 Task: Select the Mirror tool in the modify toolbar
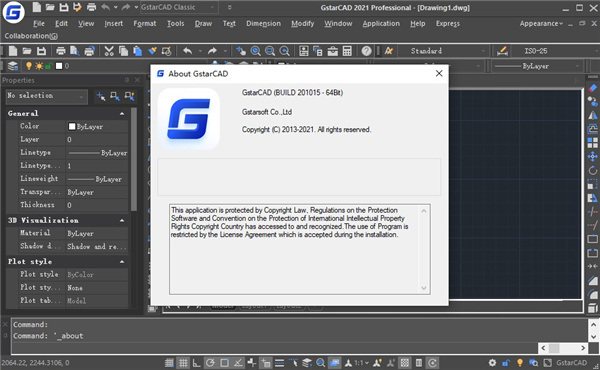point(592,115)
